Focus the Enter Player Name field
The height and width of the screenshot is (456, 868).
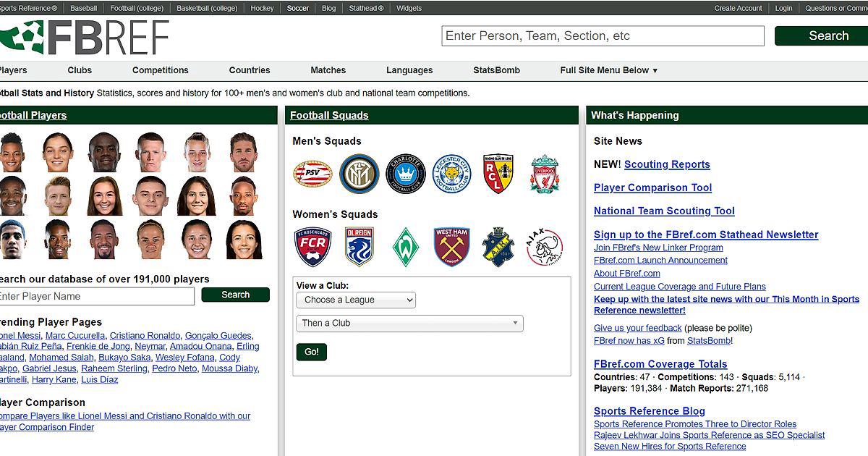pyautogui.click(x=97, y=296)
